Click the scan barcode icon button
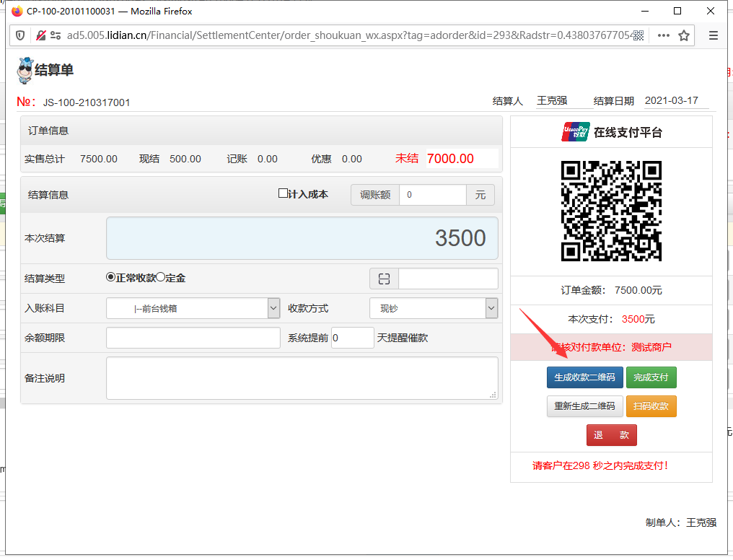This screenshot has width=733, height=560. pyautogui.click(x=384, y=279)
